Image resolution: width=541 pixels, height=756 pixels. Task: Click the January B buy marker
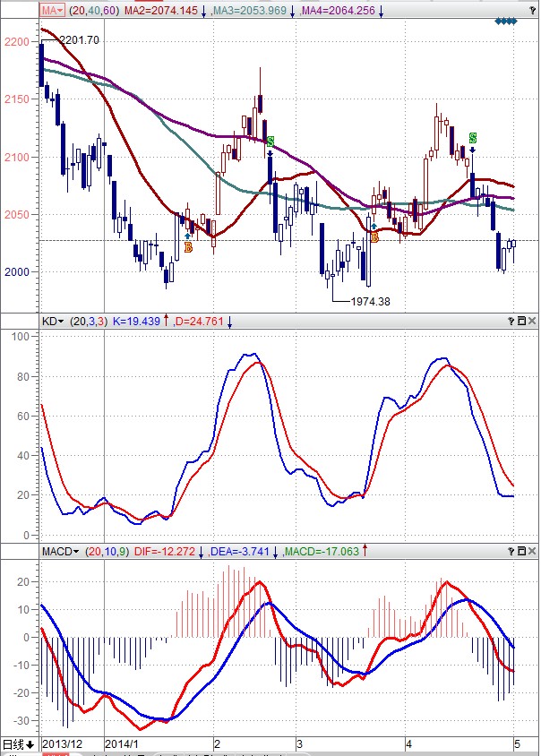tap(188, 248)
